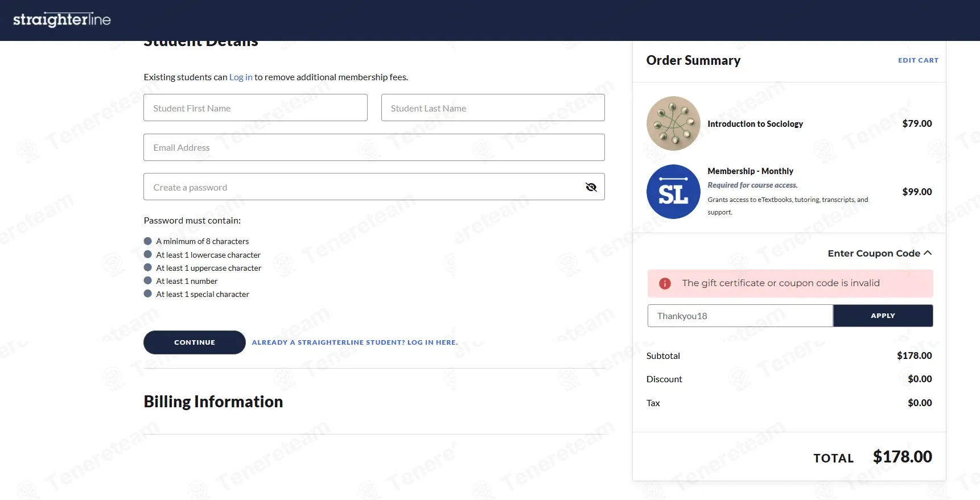Apply the coupon code
980x500 pixels.
tap(883, 316)
